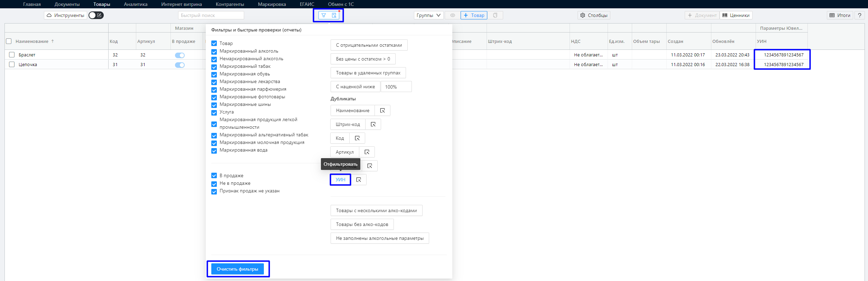Click the Код duplicates button
The height and width of the screenshot is (281, 868).
point(340,138)
